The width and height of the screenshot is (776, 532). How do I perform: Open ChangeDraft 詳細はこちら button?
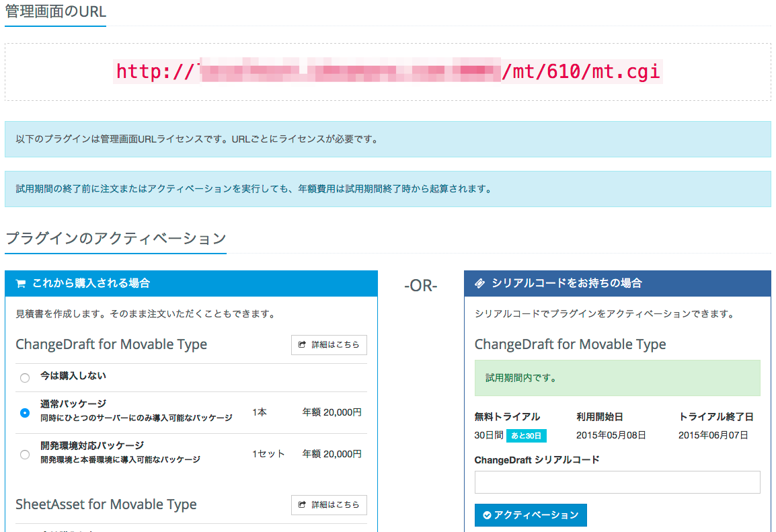(329, 345)
